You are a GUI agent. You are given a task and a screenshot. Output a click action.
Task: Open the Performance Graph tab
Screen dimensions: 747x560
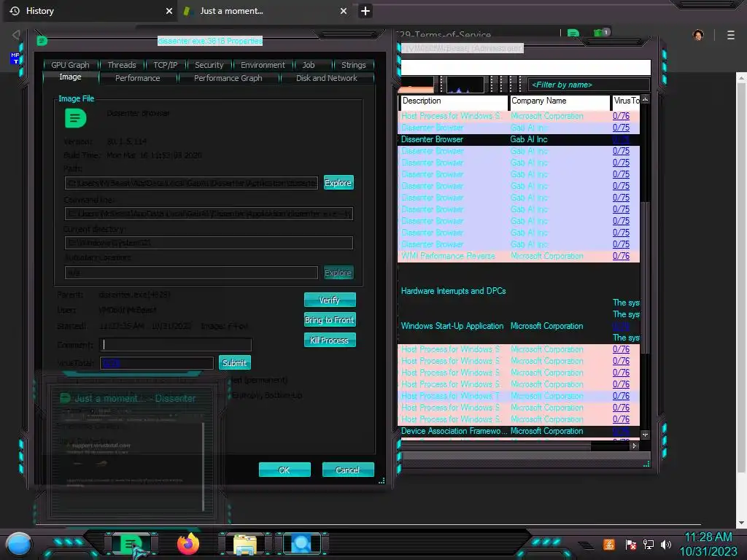pos(228,78)
